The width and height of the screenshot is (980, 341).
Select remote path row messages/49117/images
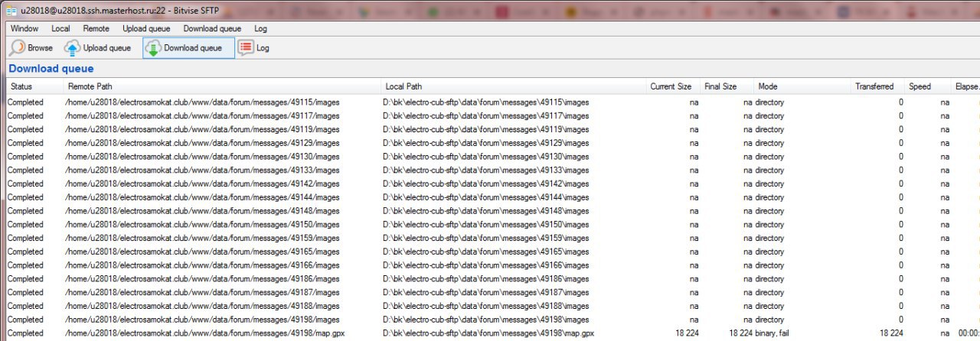pyautogui.click(x=203, y=115)
